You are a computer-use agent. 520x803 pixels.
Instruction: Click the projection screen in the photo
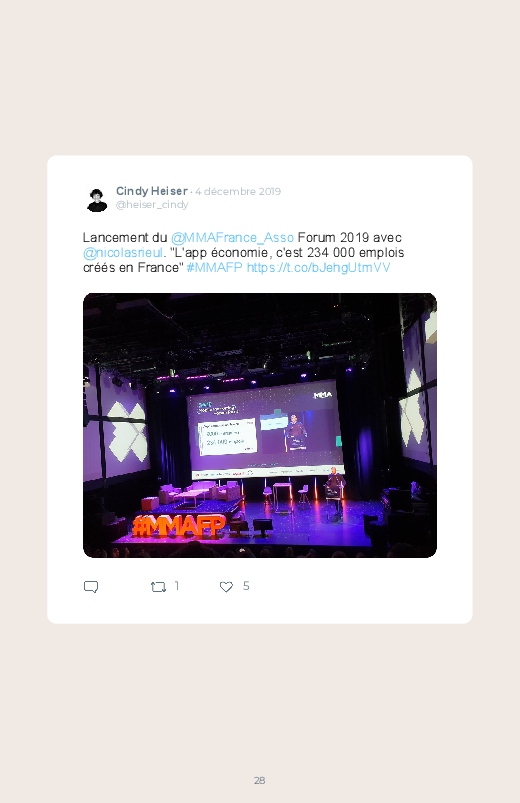tap(264, 428)
